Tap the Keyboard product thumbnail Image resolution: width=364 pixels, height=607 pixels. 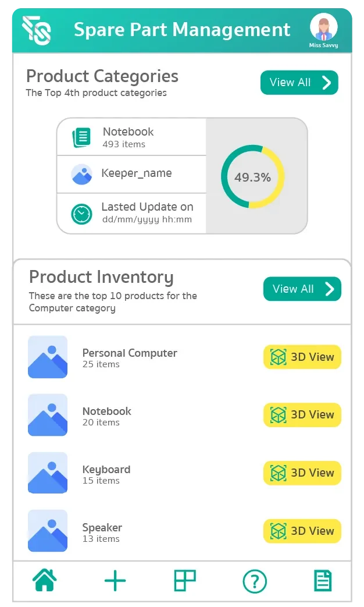[48, 473]
